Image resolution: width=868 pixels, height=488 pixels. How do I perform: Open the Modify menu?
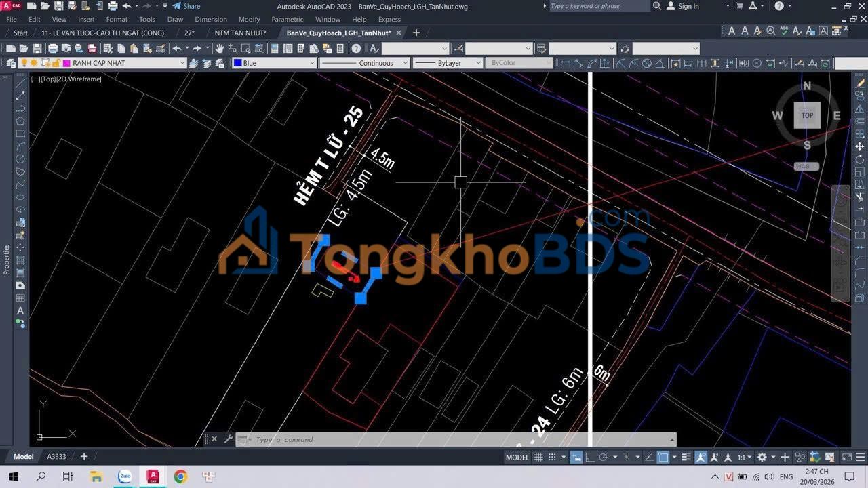coord(249,19)
